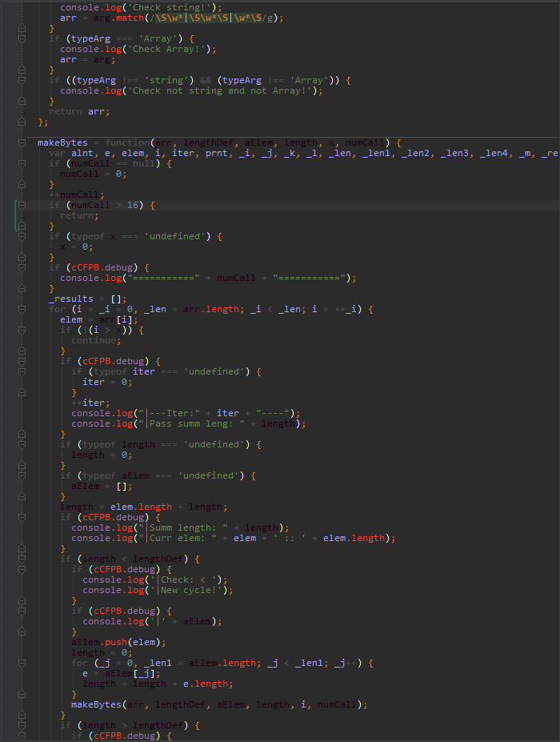Collapse the makeBytes function fold marker
The width and height of the screenshot is (560, 742).
click(22, 142)
